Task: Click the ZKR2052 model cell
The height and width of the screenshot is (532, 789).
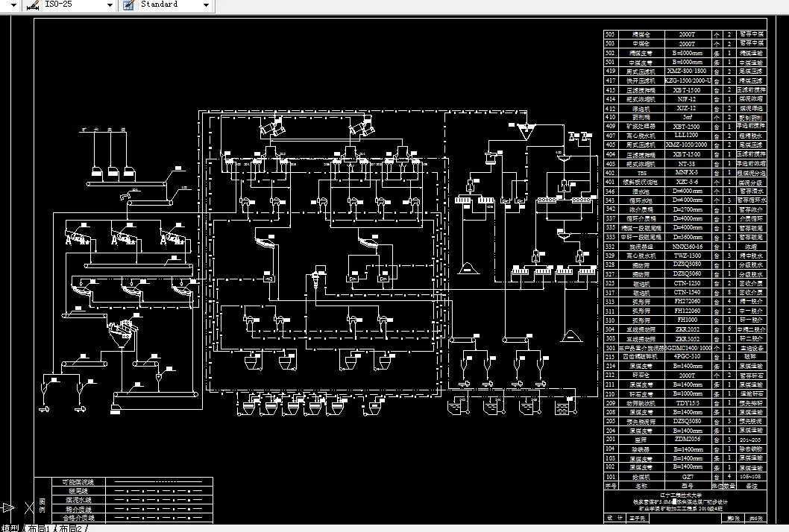Action: [x=688, y=329]
